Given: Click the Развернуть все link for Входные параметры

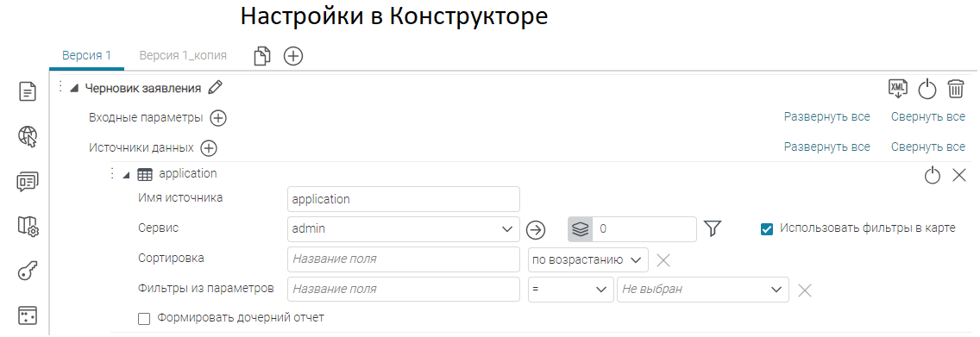Looking at the screenshot, I should click(826, 116).
